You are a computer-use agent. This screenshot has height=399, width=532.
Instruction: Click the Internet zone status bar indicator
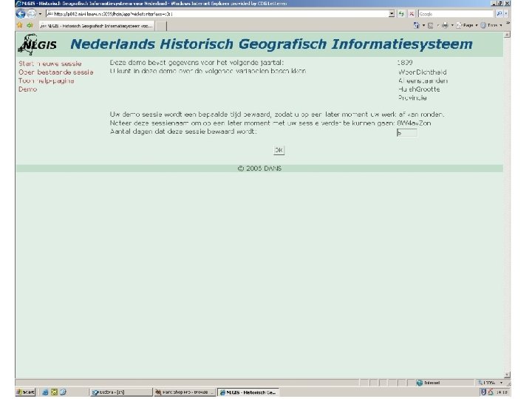tap(428, 383)
